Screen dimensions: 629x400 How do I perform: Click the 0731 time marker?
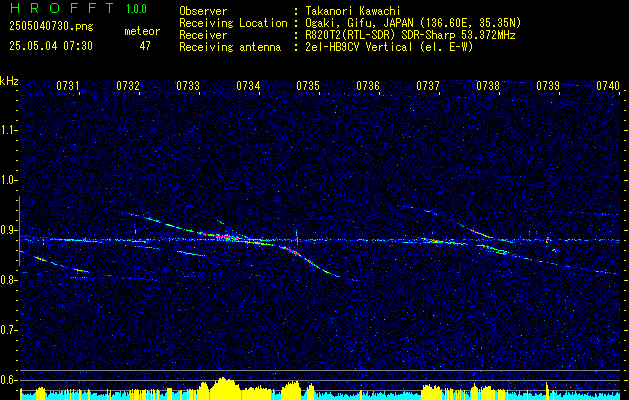coord(68,86)
